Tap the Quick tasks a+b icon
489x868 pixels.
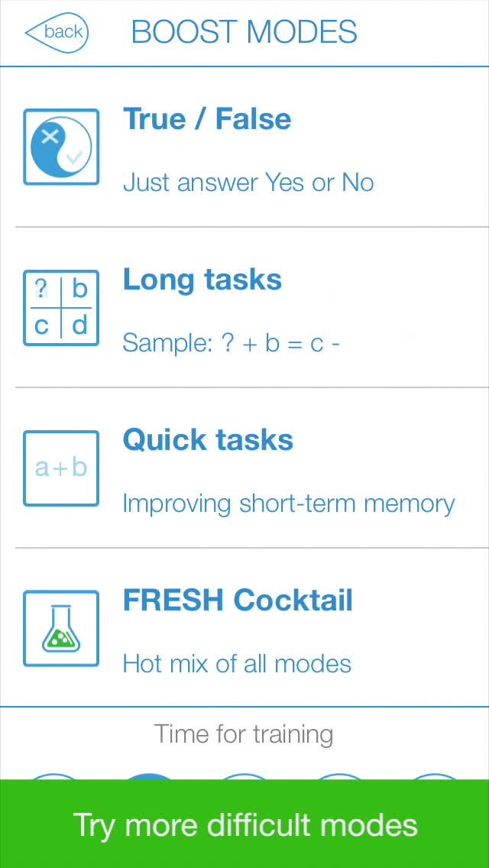[x=61, y=468]
